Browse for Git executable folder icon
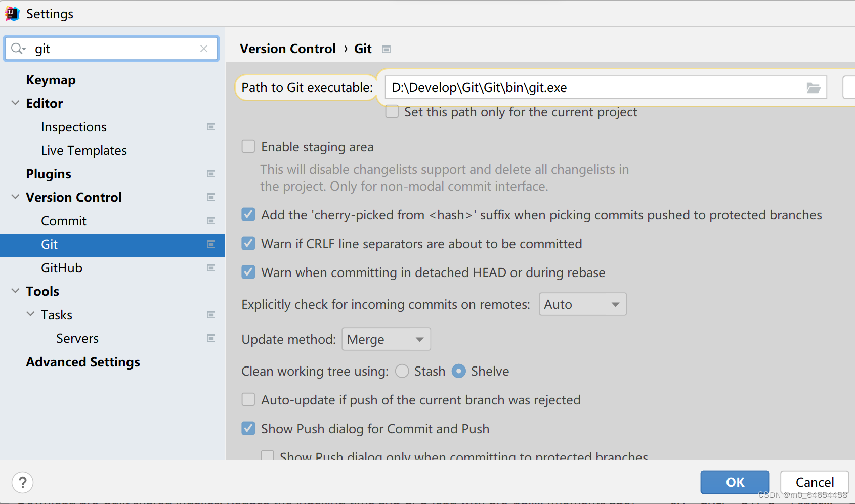 click(813, 88)
